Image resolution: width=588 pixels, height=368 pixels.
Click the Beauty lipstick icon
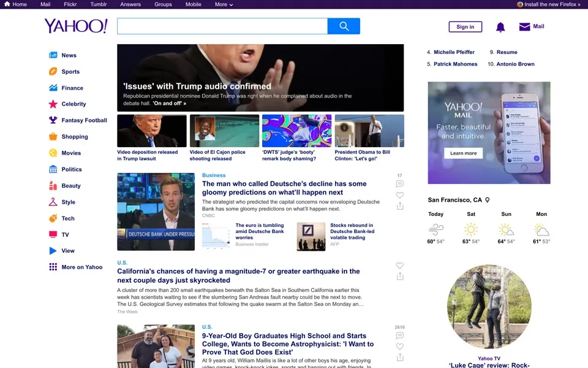[53, 185]
